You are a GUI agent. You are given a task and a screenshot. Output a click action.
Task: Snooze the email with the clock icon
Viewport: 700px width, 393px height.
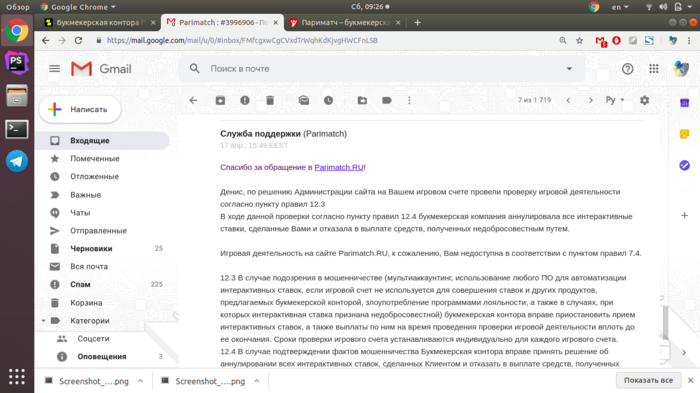point(328,100)
